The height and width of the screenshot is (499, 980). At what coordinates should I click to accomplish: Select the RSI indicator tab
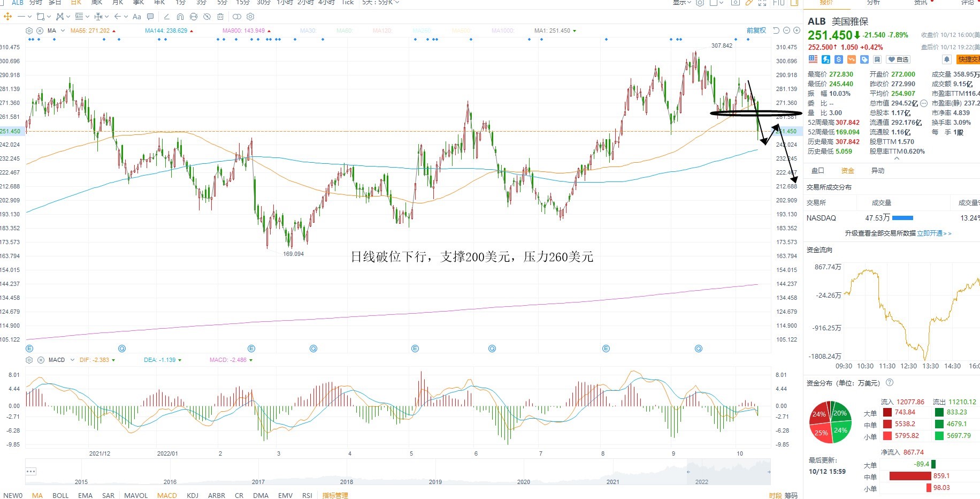click(x=307, y=495)
